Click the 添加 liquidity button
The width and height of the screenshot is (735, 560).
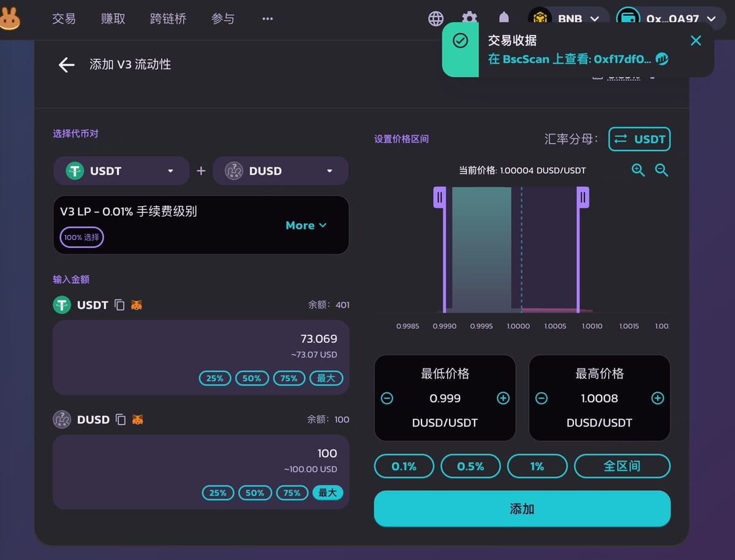pos(521,509)
